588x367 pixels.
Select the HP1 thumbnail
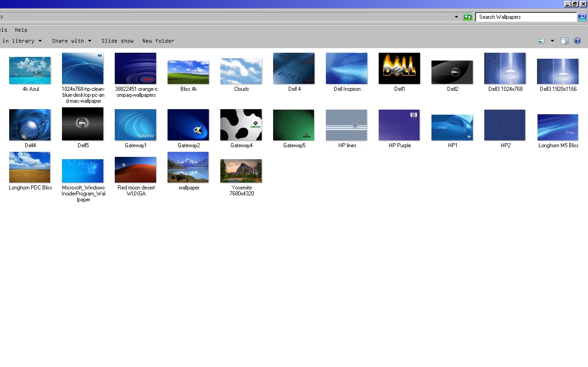[x=452, y=128]
